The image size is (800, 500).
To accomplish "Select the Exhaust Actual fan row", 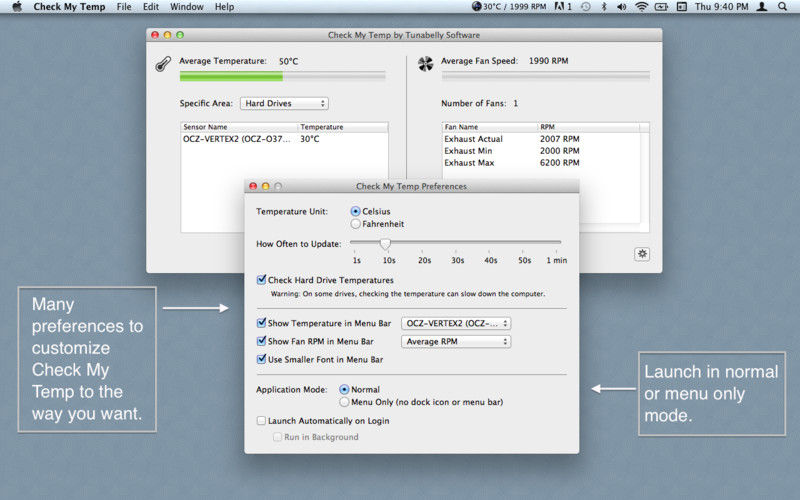I will (541, 139).
